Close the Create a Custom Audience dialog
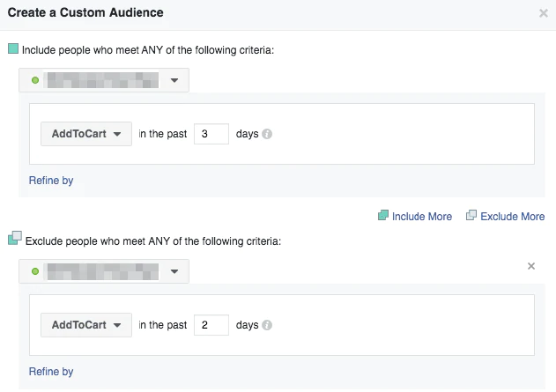The image size is (556, 392). pyautogui.click(x=543, y=14)
